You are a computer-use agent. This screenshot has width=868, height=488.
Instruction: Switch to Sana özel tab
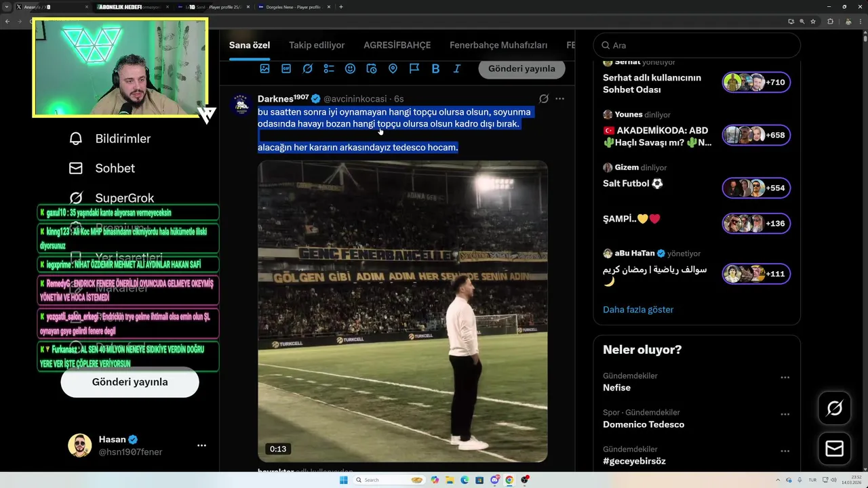[x=250, y=45]
